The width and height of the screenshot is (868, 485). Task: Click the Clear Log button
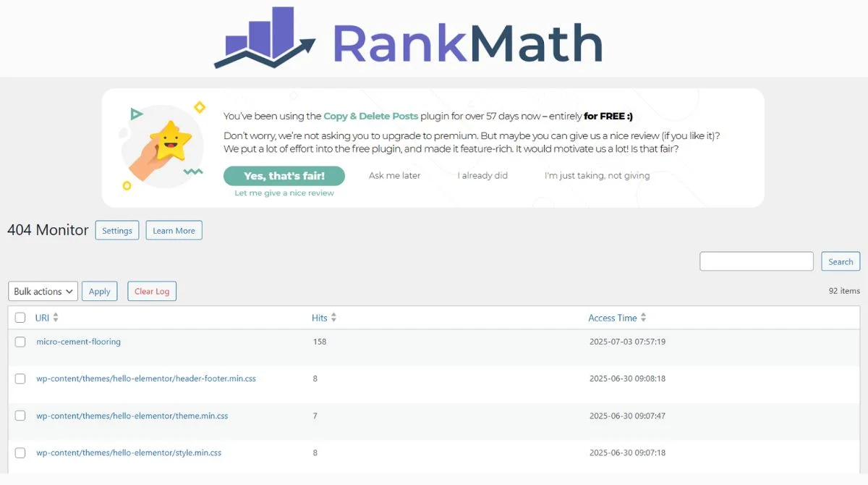[152, 291]
